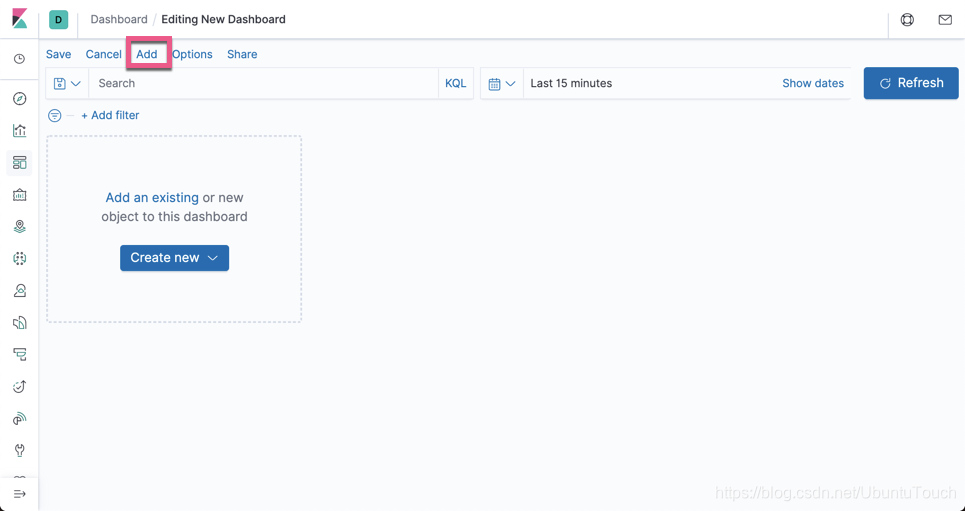The height and width of the screenshot is (511, 965).
Task: Click Save in dashboard toolbar
Action: [58, 54]
